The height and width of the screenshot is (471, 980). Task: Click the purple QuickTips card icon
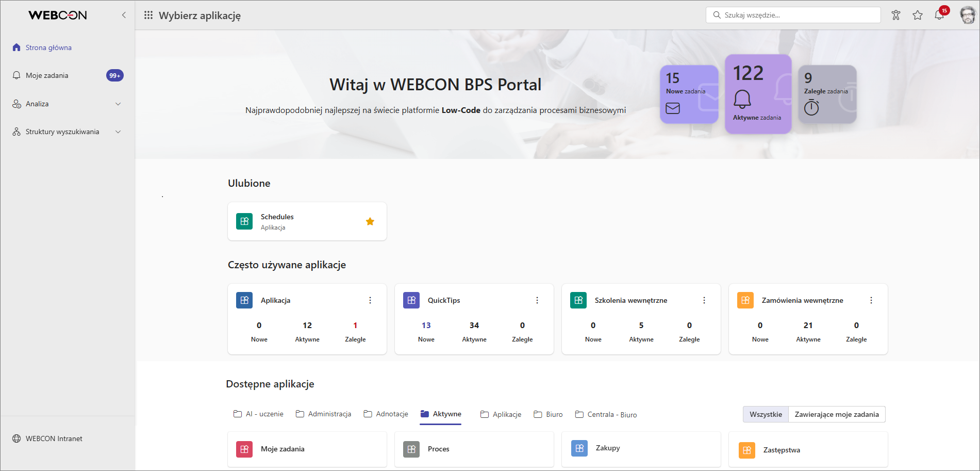click(411, 300)
